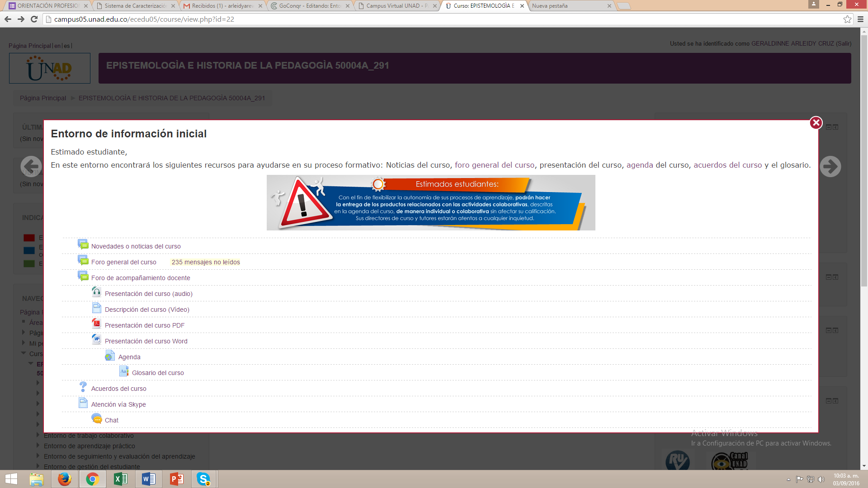Close the Entorno de información inicial popup

[816, 123]
